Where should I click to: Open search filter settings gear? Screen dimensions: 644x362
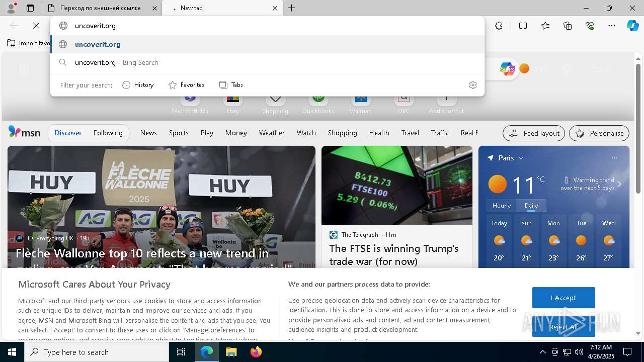[472, 85]
